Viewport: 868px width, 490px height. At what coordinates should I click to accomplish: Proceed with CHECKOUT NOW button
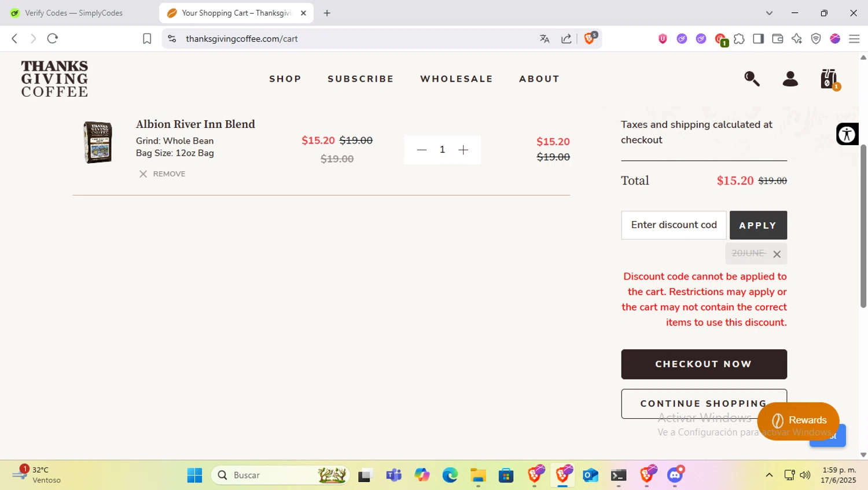(704, 364)
